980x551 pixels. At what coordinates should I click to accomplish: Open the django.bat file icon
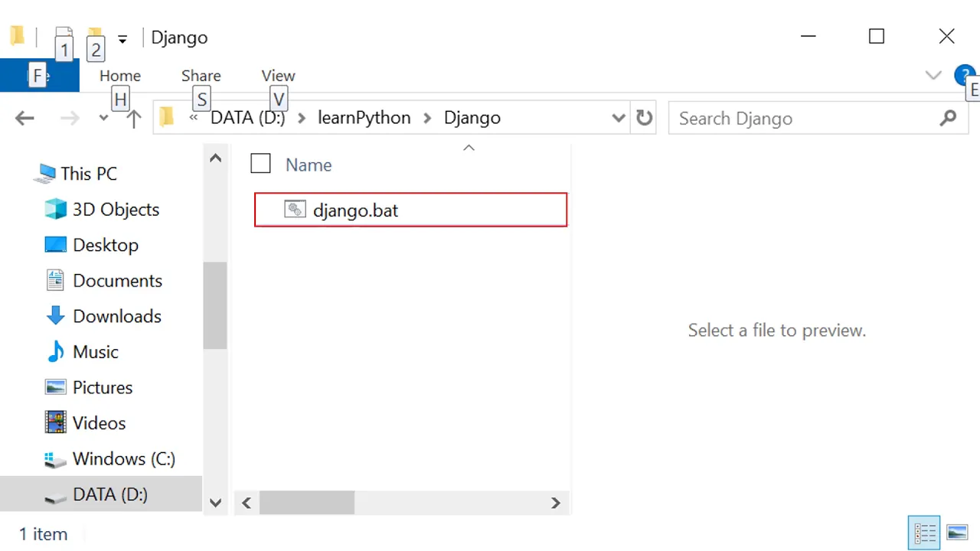point(295,210)
